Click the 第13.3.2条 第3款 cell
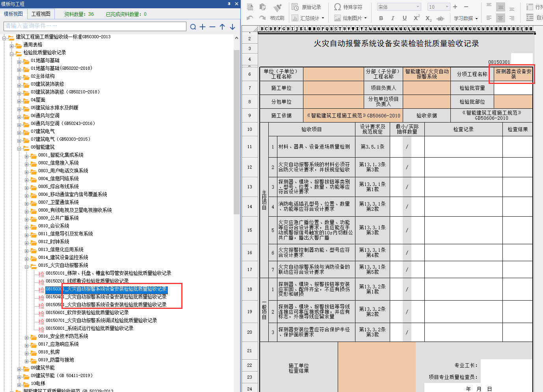The width and height of the screenshot is (543, 392). tap(372, 332)
